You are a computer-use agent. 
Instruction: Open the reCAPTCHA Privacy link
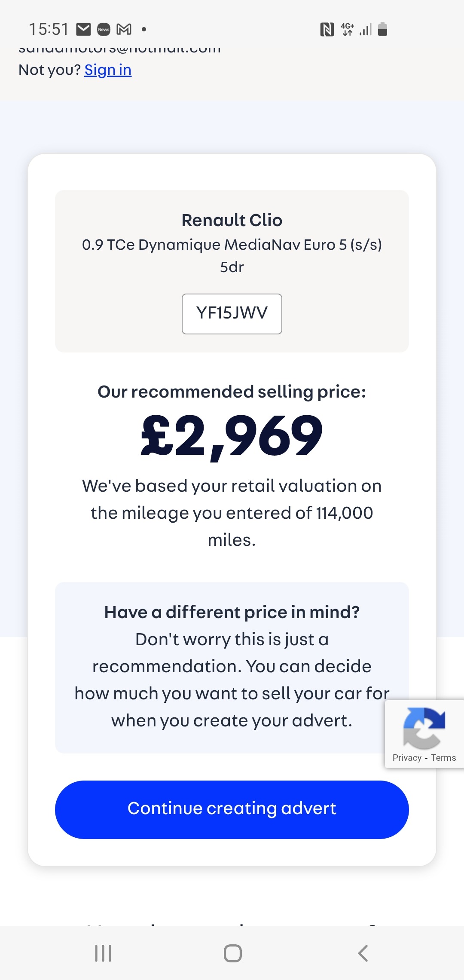pos(406,758)
